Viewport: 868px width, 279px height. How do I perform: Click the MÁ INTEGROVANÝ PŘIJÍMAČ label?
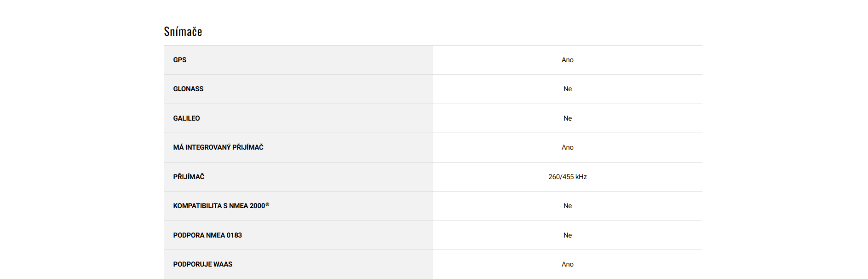tap(218, 147)
